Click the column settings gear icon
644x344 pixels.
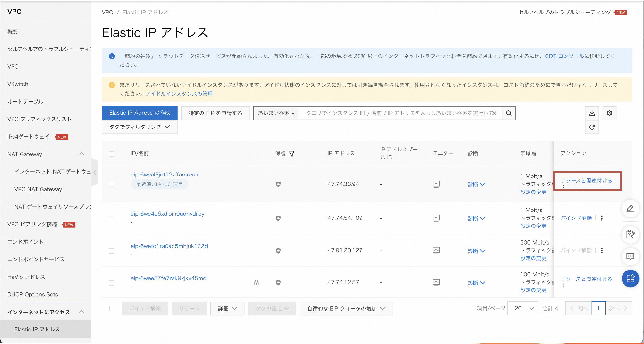point(609,113)
